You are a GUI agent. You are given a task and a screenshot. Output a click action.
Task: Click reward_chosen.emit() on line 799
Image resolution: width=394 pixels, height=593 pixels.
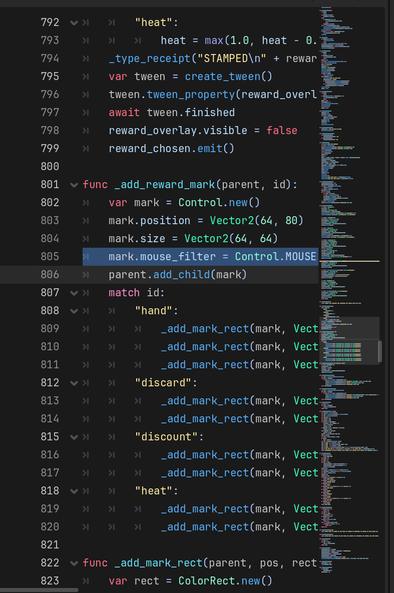171,148
